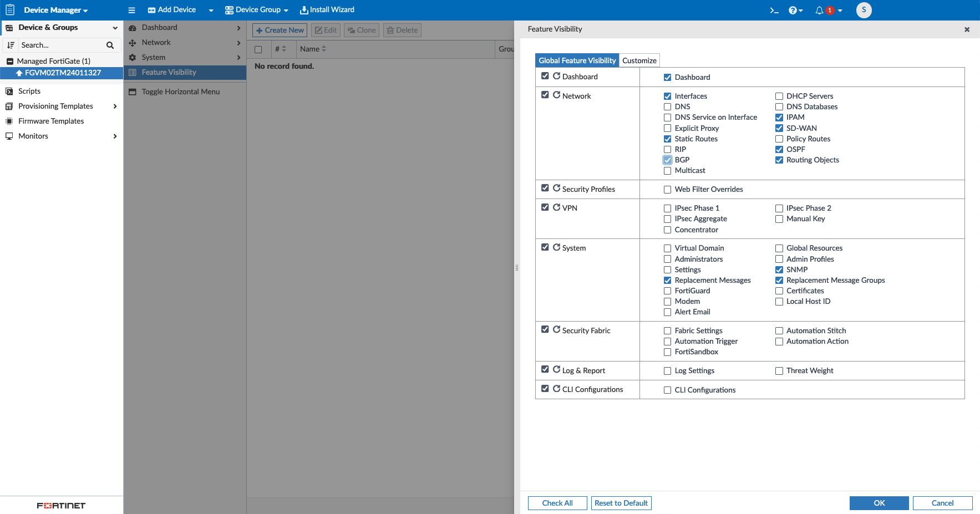Image resolution: width=980 pixels, height=514 pixels.
Task: Select device FGVM02TM24011327 in tree
Action: [62, 73]
